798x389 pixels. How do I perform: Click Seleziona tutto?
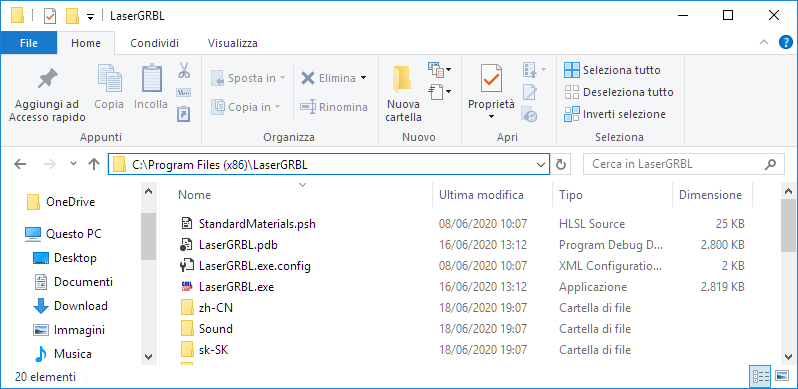coord(612,70)
